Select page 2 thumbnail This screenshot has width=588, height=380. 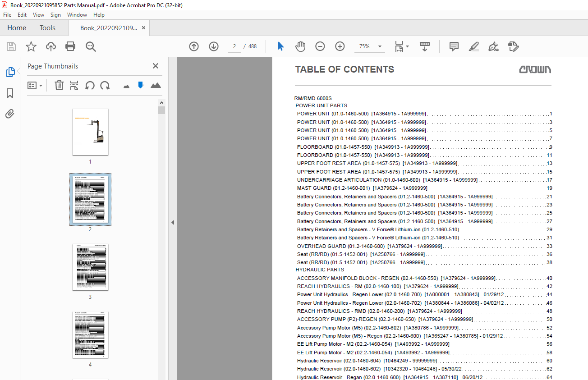click(90, 199)
